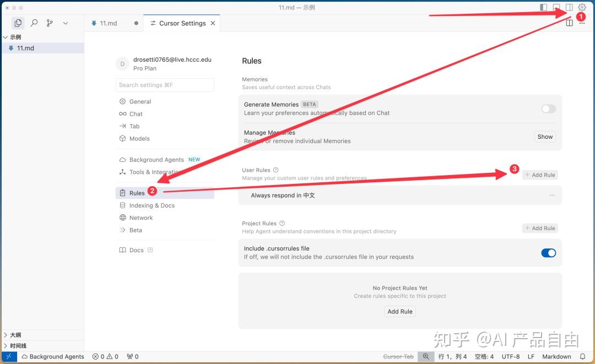The height and width of the screenshot is (364, 595).
Task: Open the Search view icon
Action: tap(34, 23)
